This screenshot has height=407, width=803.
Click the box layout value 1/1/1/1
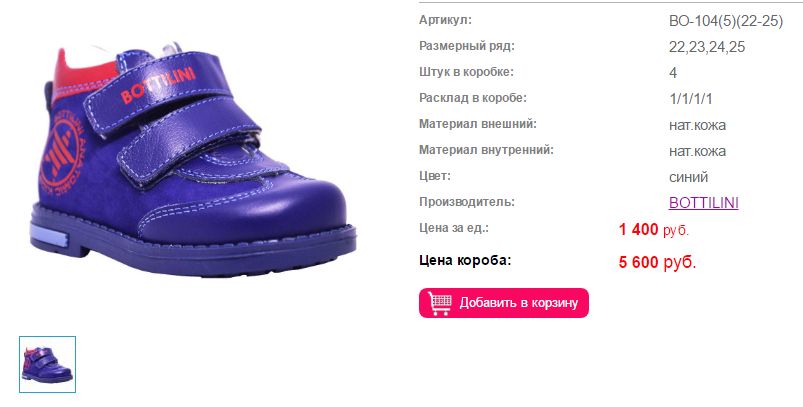[690, 99]
